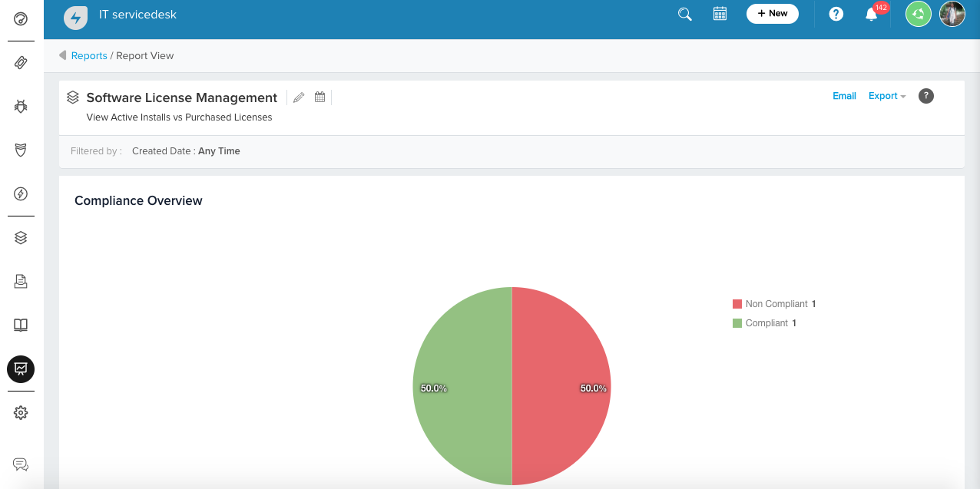This screenshot has height=489, width=980.
Task: Go back using the Reports breadcrumb link
Action: 89,55
